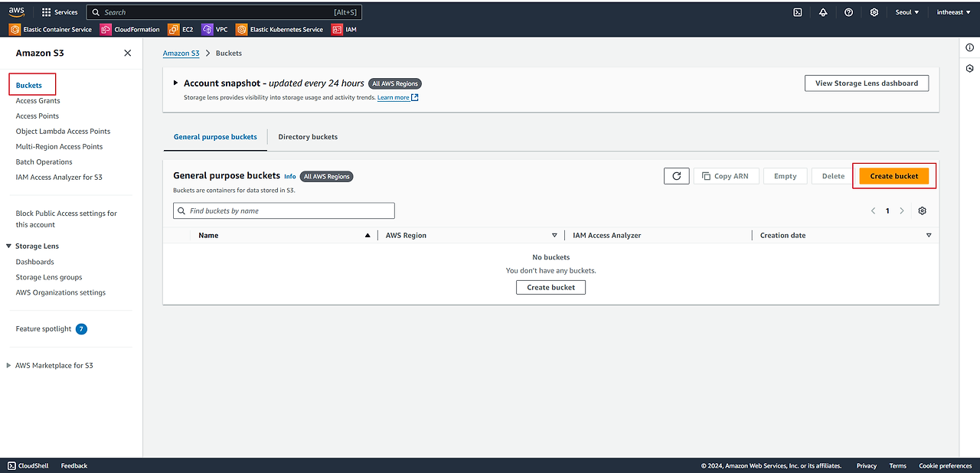Open CloudShell in the footer
Image resolution: width=980 pixels, height=473 pixels.
click(29, 465)
